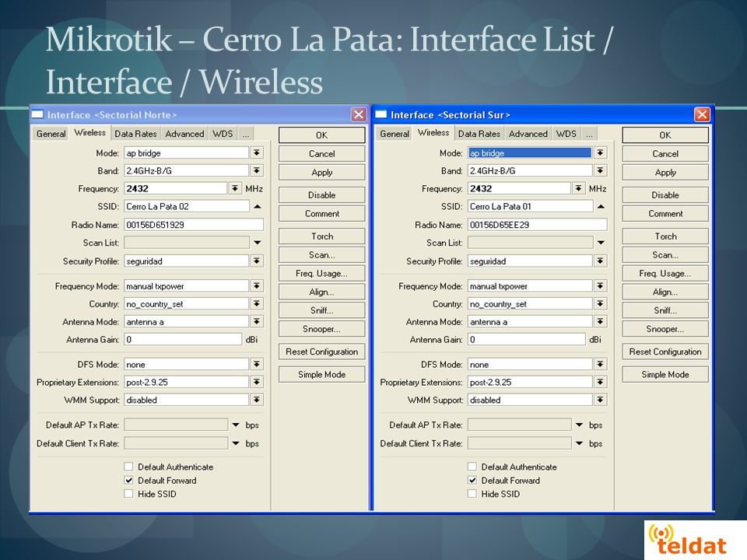This screenshot has width=747, height=560.
Task: Open Frequency dropdown in Sectorial Norte
Action: [x=235, y=188]
